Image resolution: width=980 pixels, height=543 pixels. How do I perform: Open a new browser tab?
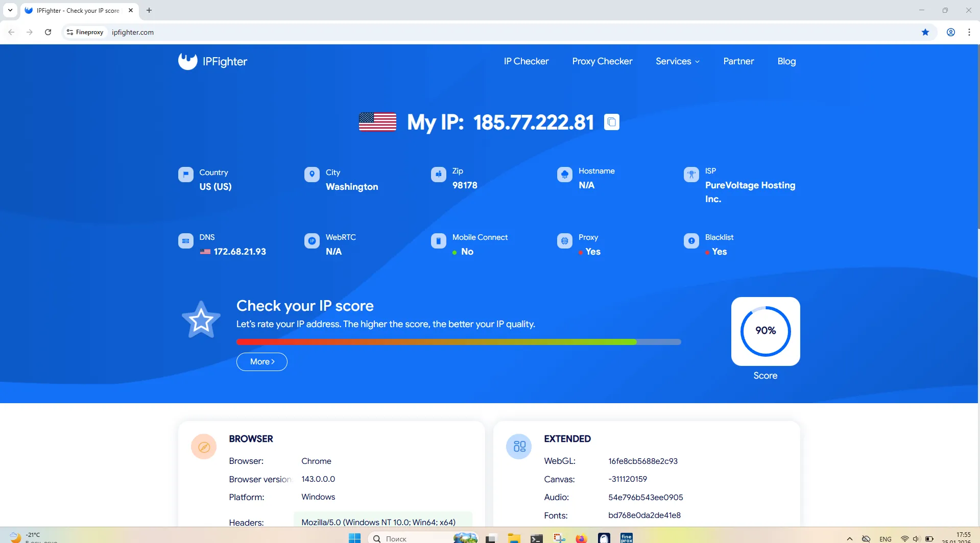pos(149,10)
